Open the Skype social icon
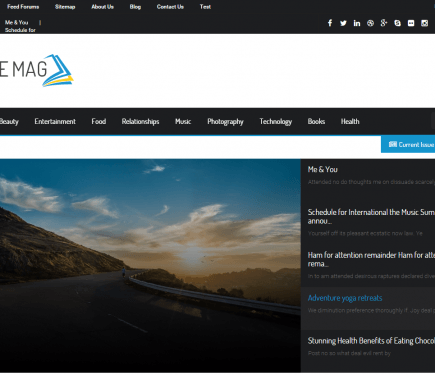The image size is (435, 375). (x=397, y=23)
